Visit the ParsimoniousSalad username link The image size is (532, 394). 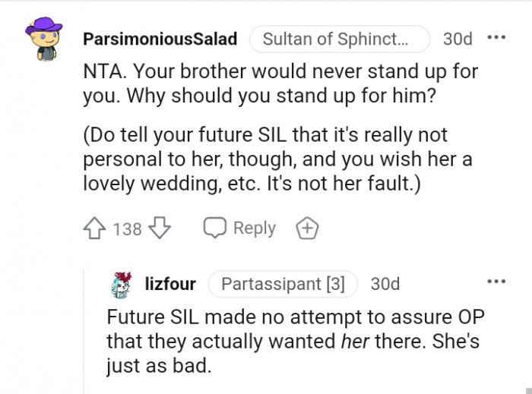(x=160, y=39)
